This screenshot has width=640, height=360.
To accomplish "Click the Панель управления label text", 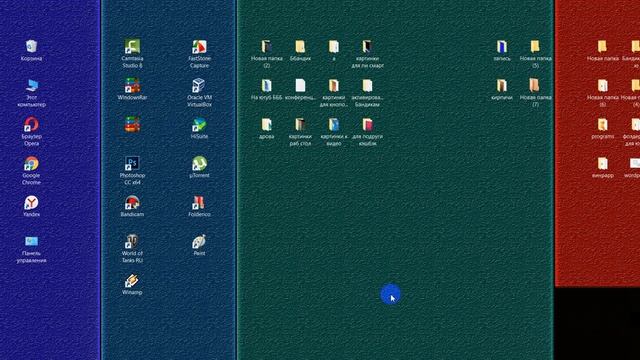I will pyautogui.click(x=31, y=257).
